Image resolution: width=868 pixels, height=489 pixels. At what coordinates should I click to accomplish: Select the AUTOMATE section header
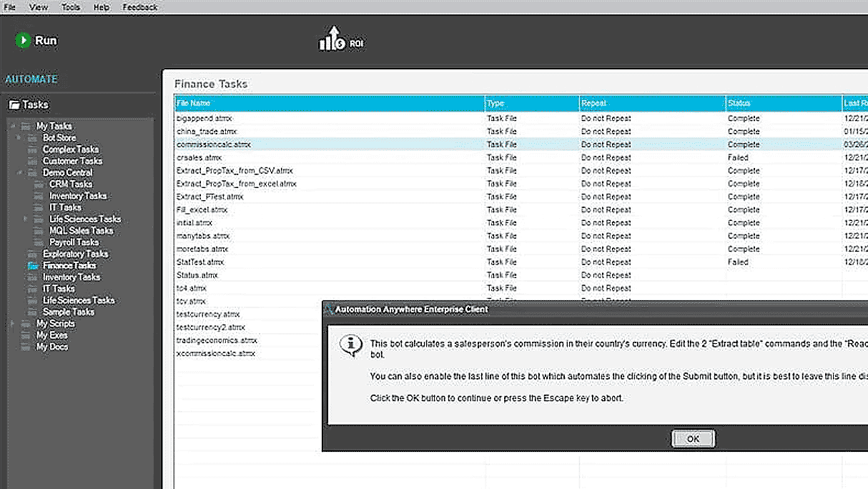coord(31,79)
